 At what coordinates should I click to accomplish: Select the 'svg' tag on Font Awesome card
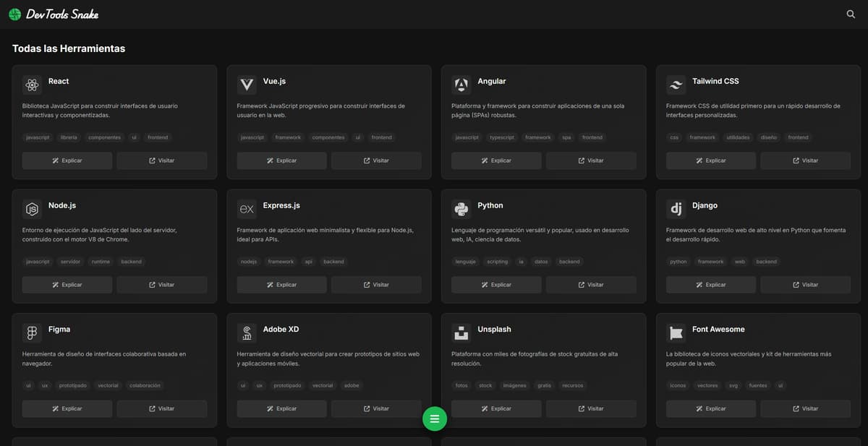(733, 385)
